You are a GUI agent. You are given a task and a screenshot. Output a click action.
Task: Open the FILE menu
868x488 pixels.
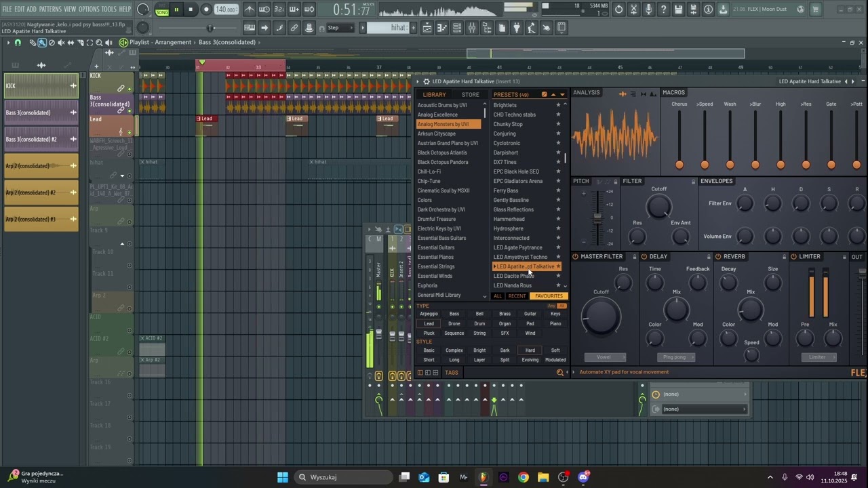7,9
